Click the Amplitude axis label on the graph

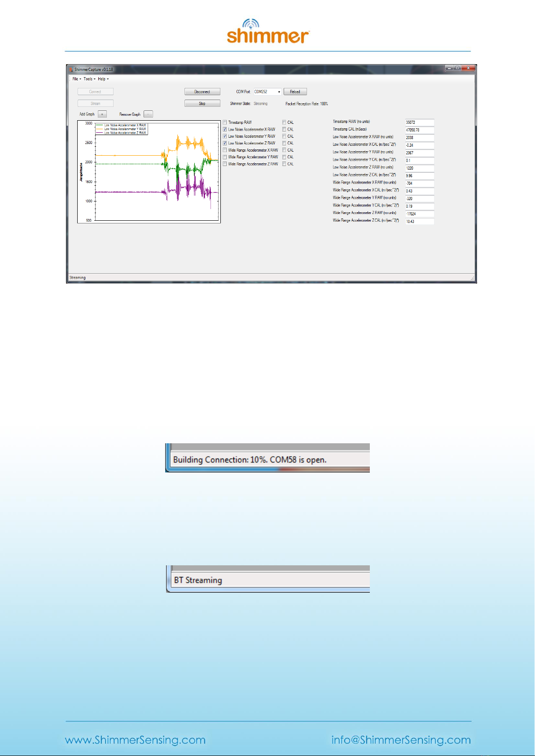pos(81,172)
